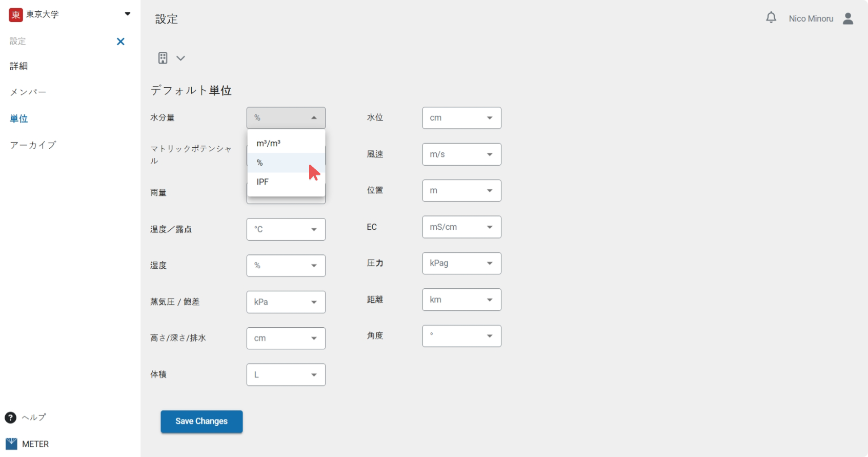
Task: Open the 温度/露点 °C dropdown
Action: (286, 229)
